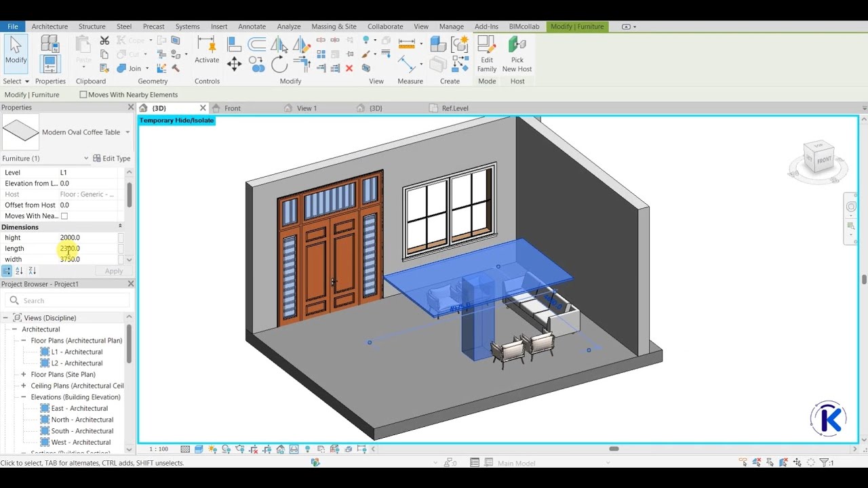868x488 pixels.
Task: Open the Architecture ribbon tab
Action: point(50,26)
